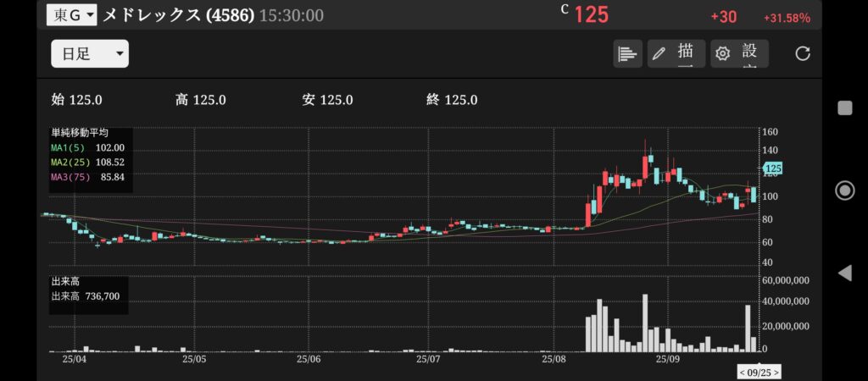The width and height of the screenshot is (868, 381).
Task: Open chart settings with the gear button
Action: (x=739, y=53)
